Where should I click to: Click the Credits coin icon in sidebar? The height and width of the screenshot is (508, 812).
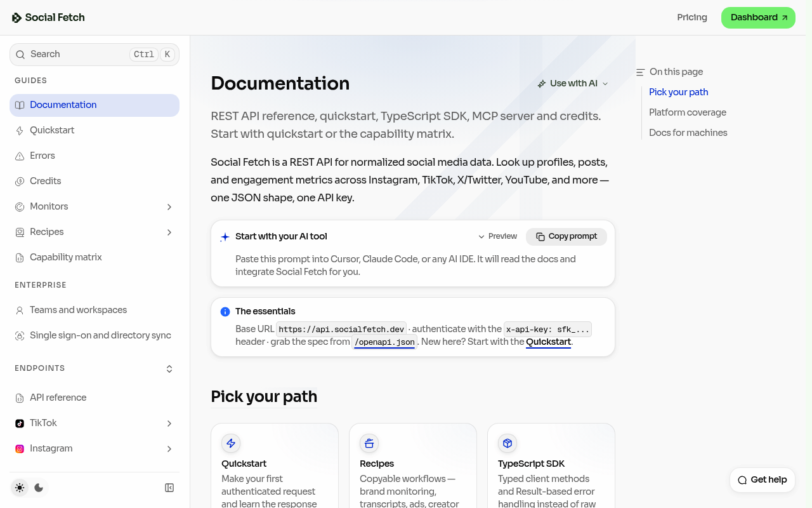(20, 182)
